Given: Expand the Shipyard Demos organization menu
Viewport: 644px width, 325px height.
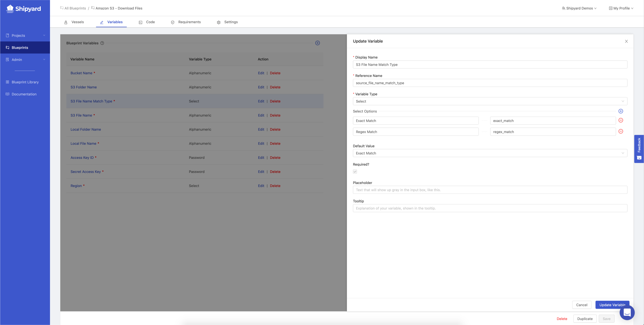Looking at the screenshot, I should [579, 8].
